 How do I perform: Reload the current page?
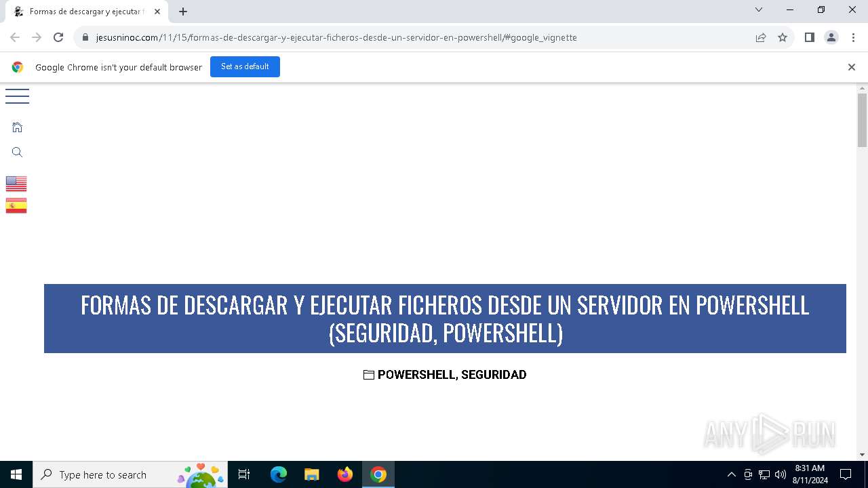(58, 37)
